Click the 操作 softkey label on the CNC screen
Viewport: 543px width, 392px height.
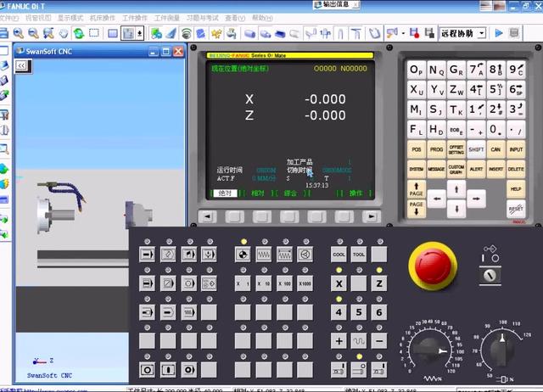coord(356,193)
